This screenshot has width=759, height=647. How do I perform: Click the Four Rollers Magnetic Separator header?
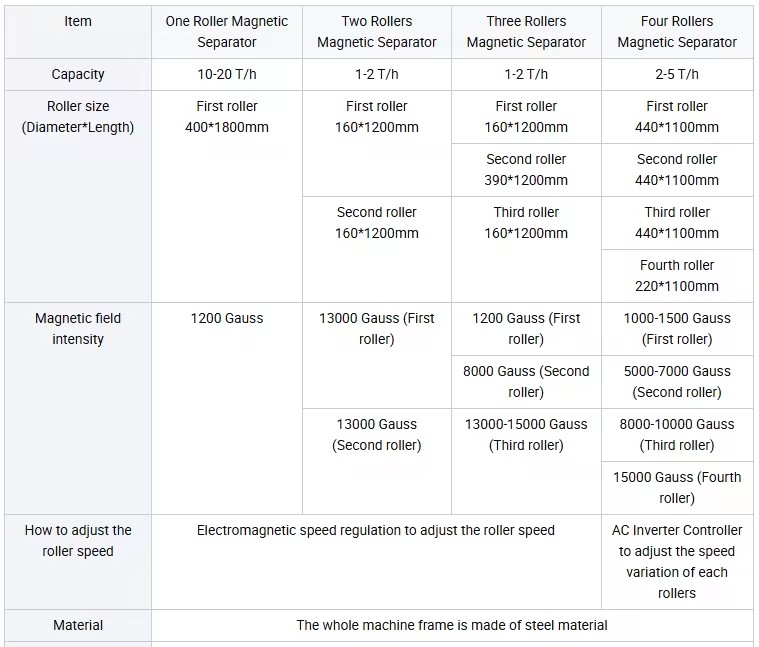click(677, 32)
